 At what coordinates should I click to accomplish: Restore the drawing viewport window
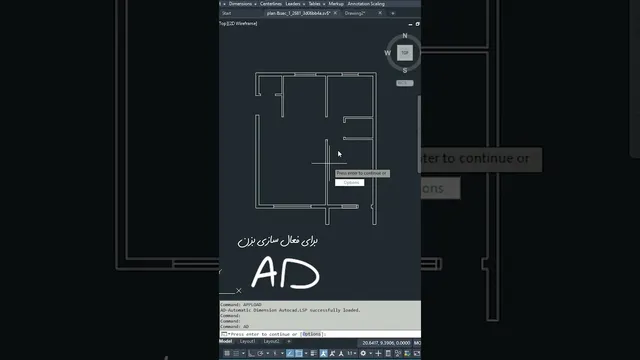[418, 24]
